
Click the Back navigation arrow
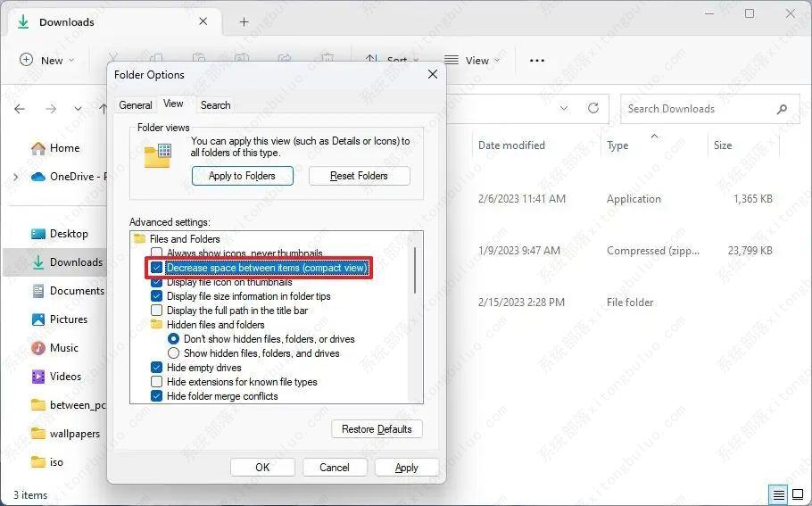(x=20, y=109)
